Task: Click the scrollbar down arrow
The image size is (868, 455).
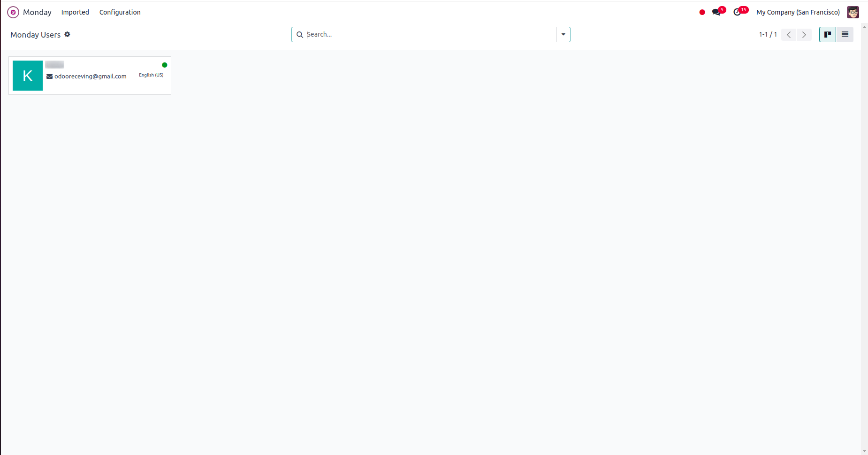Action: (864, 451)
